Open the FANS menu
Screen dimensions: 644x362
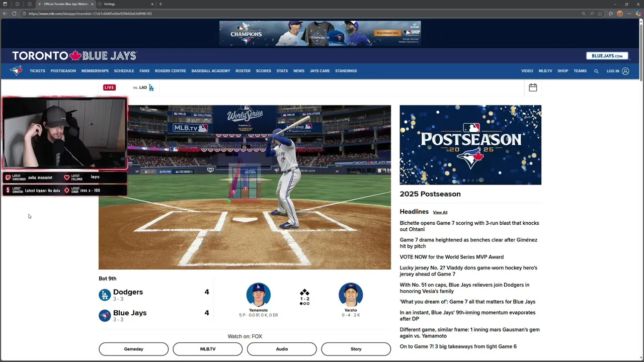144,71
